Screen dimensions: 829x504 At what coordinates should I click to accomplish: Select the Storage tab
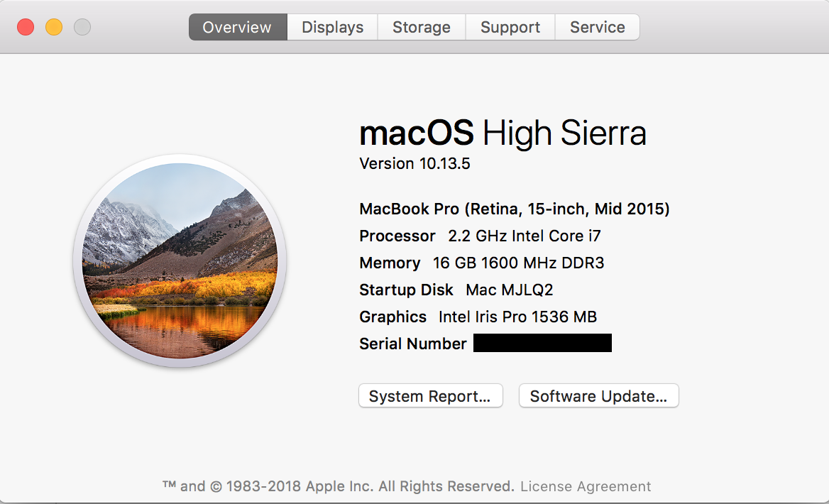tap(422, 28)
